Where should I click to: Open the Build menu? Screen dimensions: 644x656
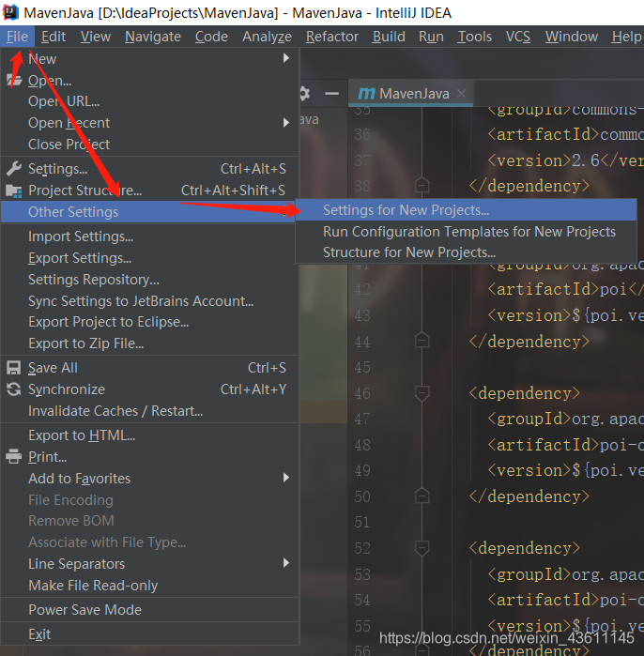click(x=389, y=37)
